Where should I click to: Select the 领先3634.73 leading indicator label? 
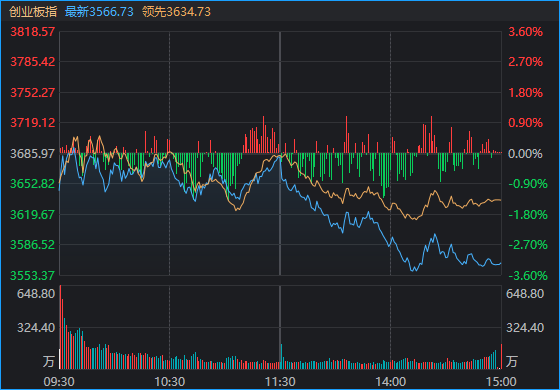[176, 12]
